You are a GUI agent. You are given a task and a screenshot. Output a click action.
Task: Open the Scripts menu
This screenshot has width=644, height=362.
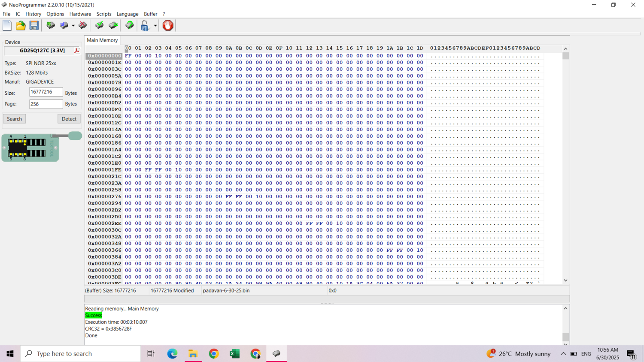[x=104, y=14]
